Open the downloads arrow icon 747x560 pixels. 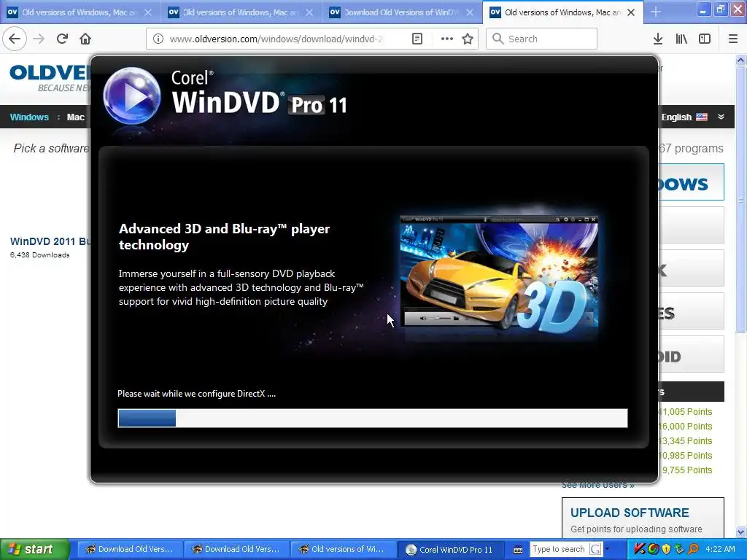click(658, 39)
